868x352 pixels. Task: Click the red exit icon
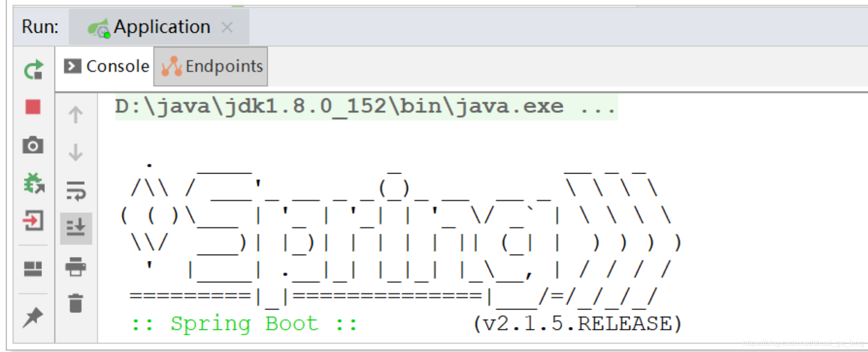[x=33, y=220]
